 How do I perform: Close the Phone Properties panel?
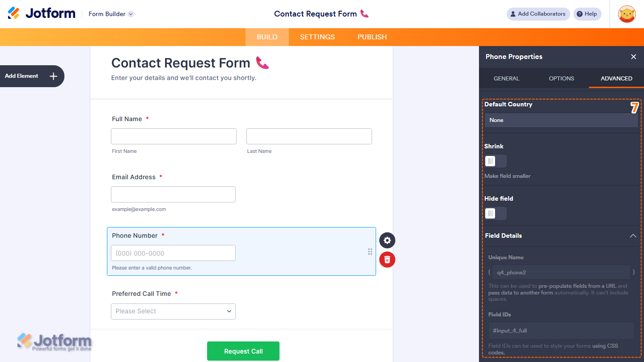[x=634, y=57]
